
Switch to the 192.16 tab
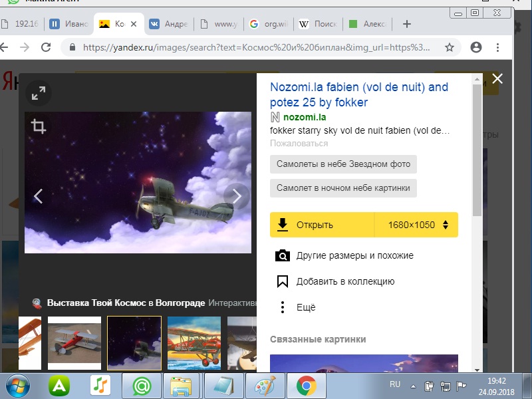coord(21,24)
